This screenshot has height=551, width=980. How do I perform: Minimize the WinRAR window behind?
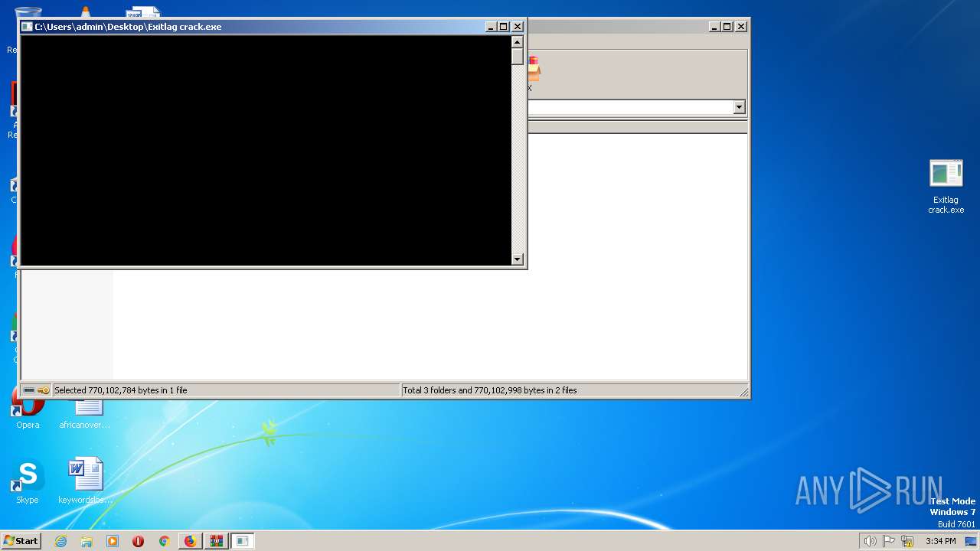click(x=714, y=27)
